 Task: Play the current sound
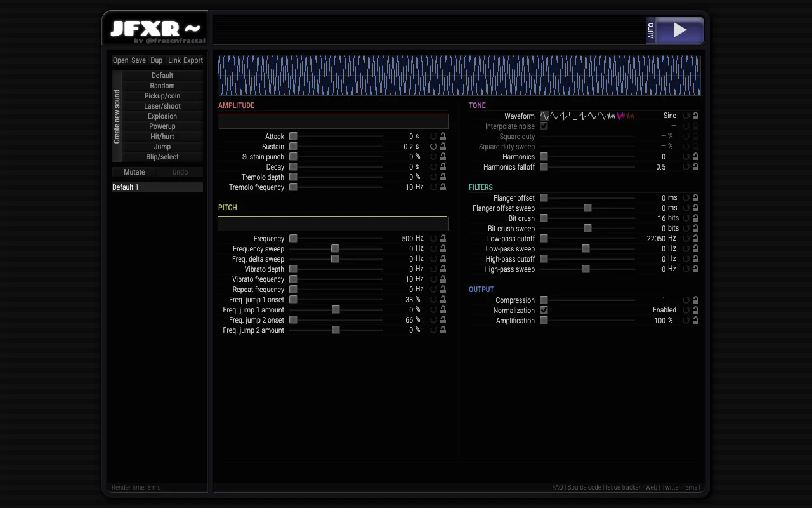pos(679,30)
